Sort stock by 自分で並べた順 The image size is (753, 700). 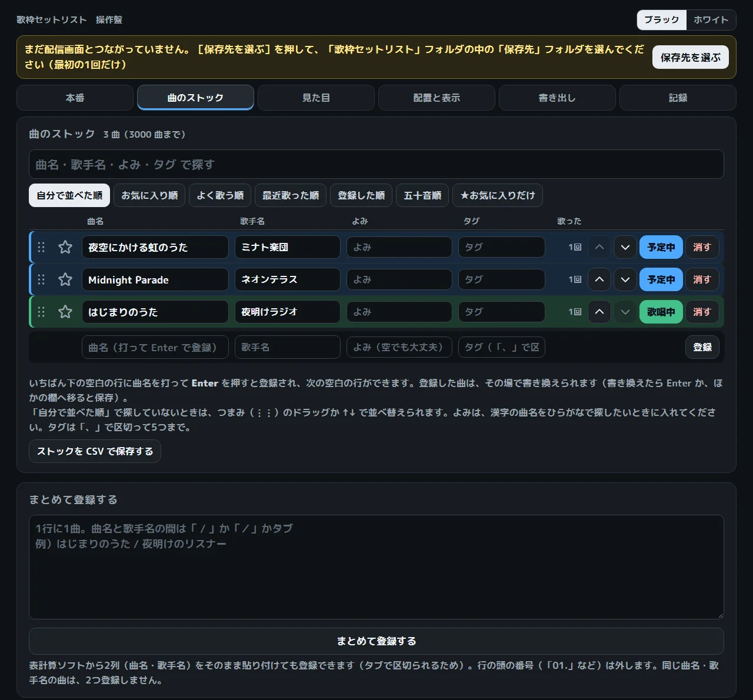click(x=69, y=195)
